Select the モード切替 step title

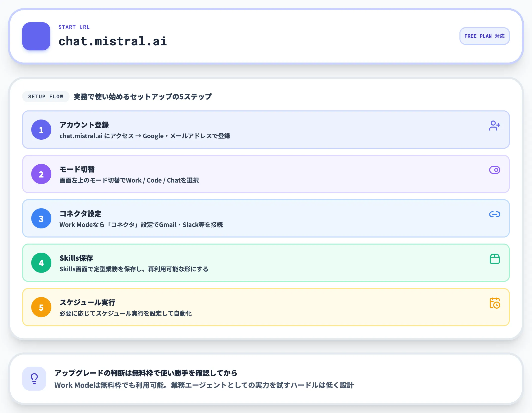(x=77, y=169)
